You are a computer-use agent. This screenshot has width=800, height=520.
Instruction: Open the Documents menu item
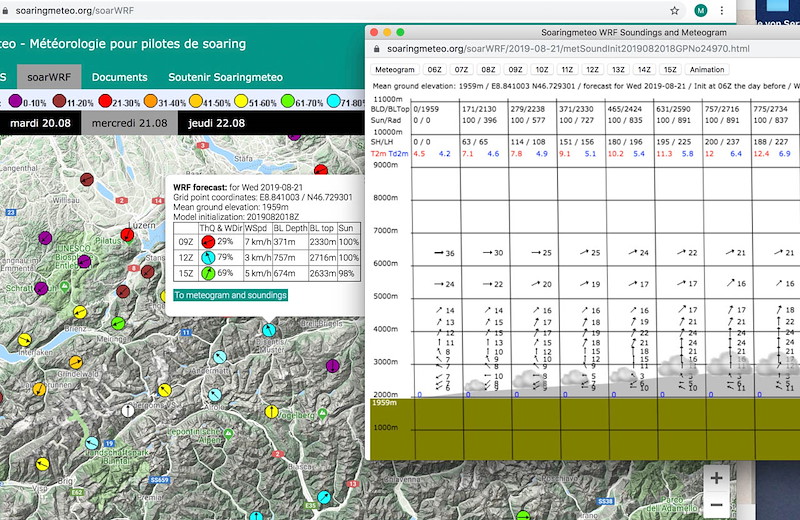(119, 77)
